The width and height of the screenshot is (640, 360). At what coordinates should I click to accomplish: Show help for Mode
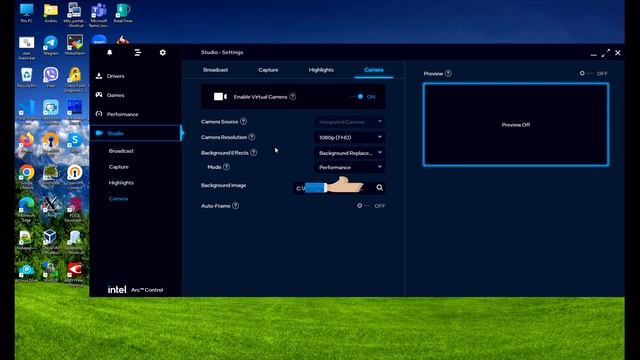click(227, 167)
